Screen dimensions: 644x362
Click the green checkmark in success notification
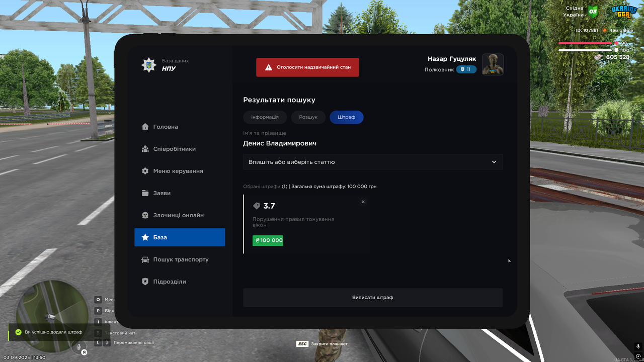(19, 332)
